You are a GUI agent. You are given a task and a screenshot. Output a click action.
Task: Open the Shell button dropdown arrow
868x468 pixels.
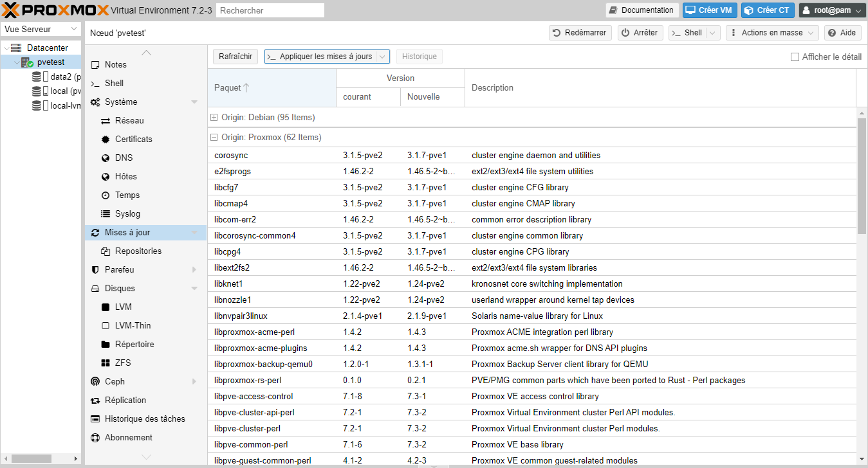pos(713,33)
